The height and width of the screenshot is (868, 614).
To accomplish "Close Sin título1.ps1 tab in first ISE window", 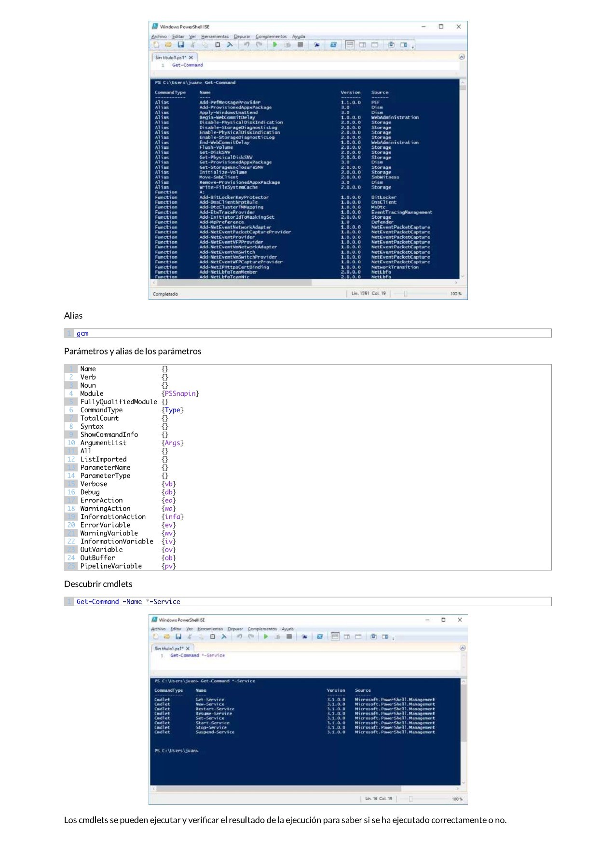I will [x=191, y=57].
